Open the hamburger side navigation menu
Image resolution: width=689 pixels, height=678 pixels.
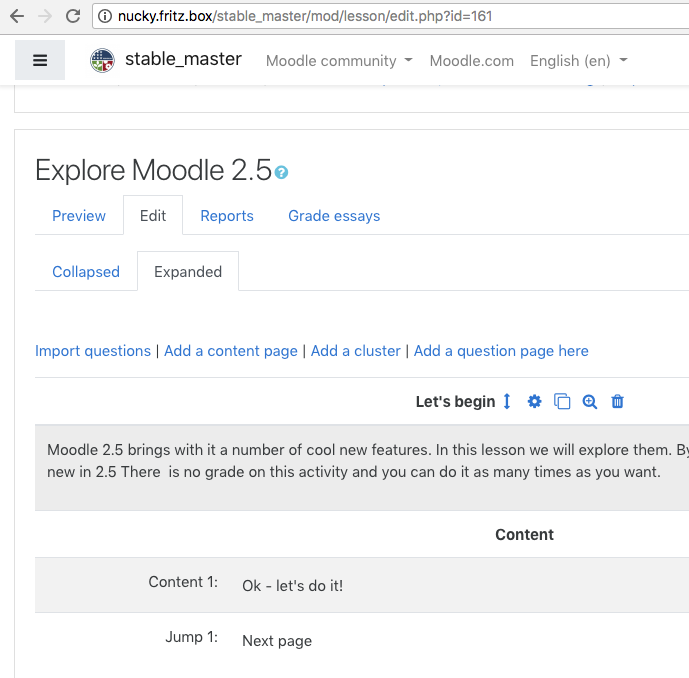pyautogui.click(x=40, y=60)
